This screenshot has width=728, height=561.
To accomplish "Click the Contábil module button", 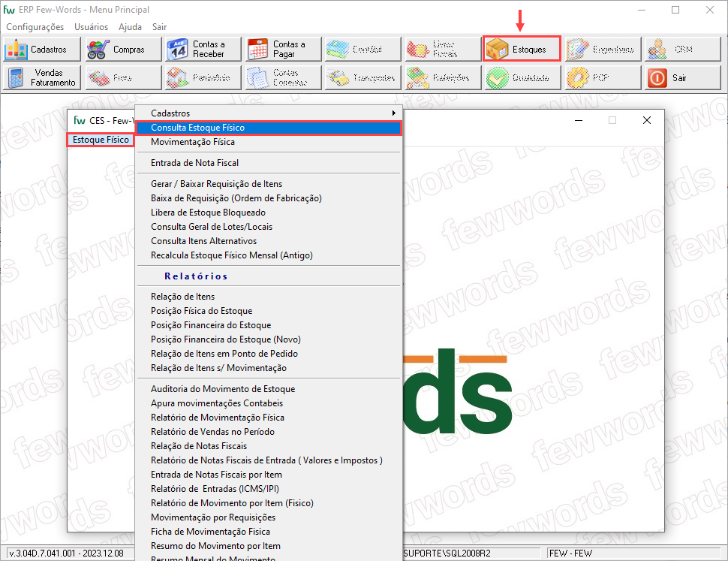I will click(363, 50).
